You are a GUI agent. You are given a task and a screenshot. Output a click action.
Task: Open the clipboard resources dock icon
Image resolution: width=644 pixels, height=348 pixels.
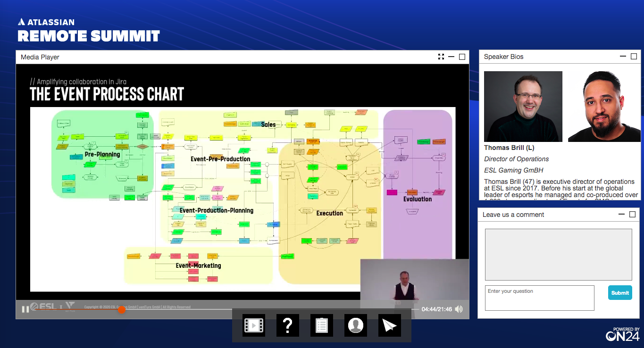coord(322,325)
